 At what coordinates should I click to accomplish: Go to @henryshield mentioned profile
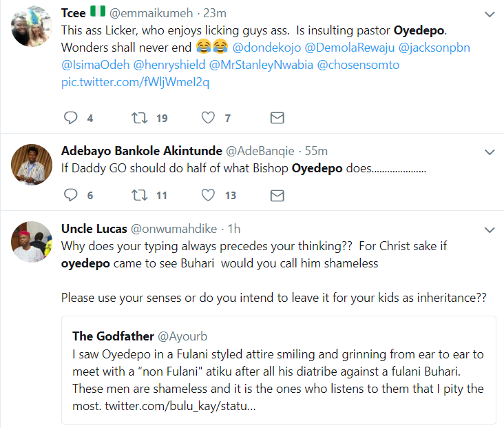(x=169, y=65)
